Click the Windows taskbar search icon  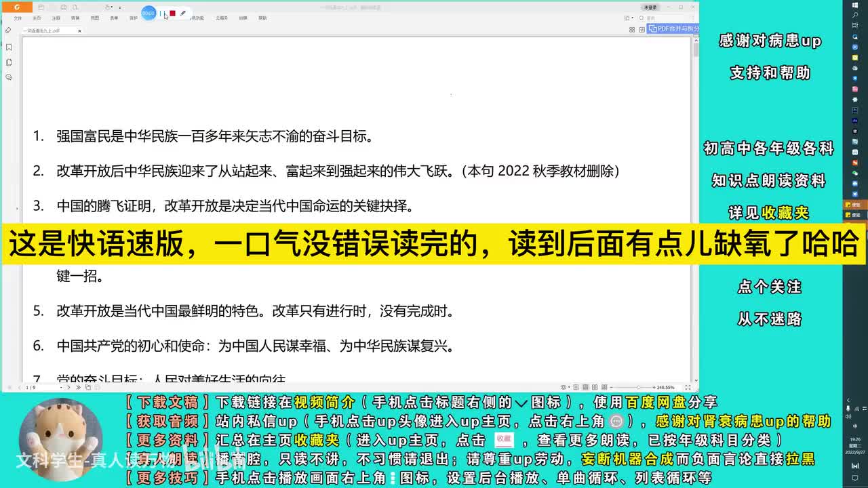click(855, 14)
